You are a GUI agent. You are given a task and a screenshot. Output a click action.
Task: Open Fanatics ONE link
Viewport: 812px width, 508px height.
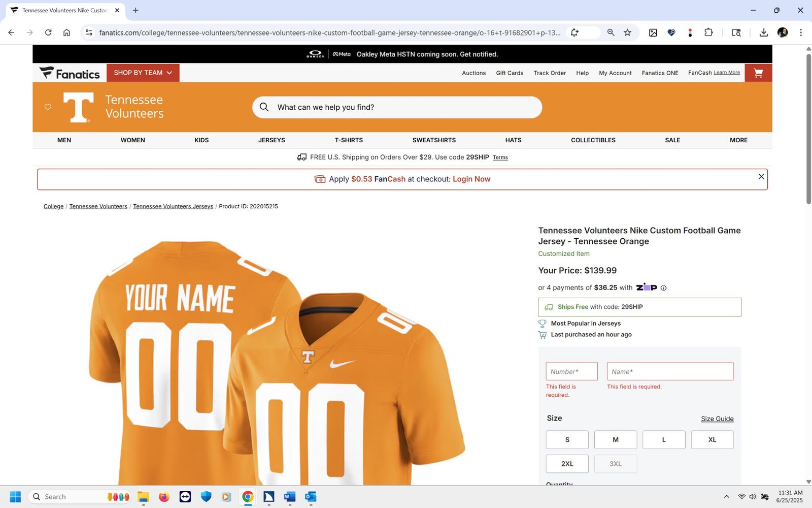tap(660, 73)
